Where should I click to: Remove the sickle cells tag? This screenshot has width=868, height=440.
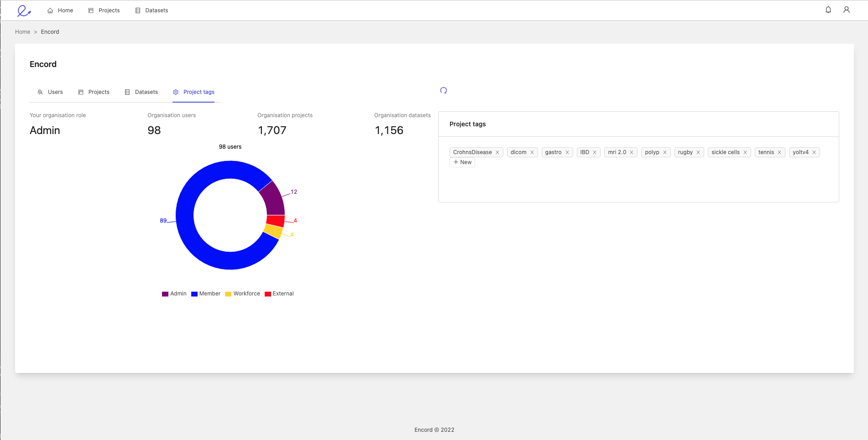click(x=745, y=152)
